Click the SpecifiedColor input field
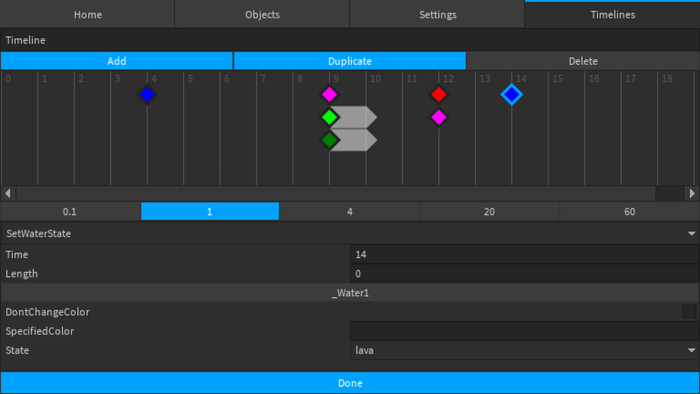 point(525,331)
